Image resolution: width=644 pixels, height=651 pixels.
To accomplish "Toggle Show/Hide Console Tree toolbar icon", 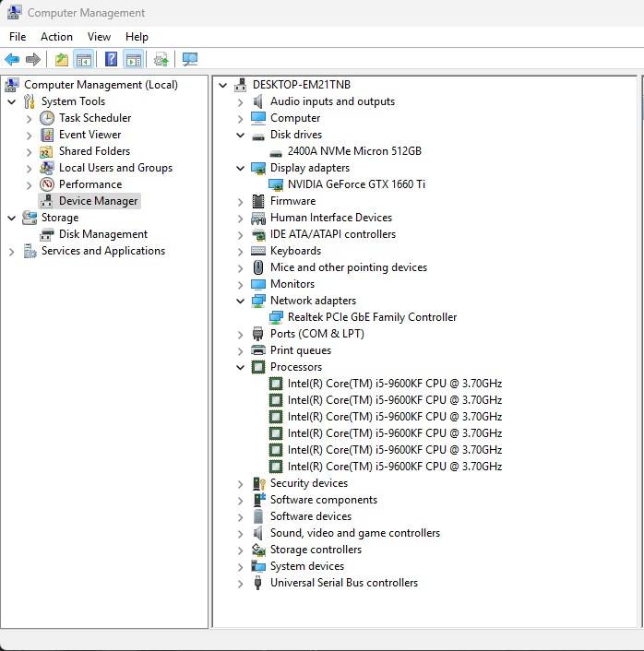I will click(x=84, y=60).
